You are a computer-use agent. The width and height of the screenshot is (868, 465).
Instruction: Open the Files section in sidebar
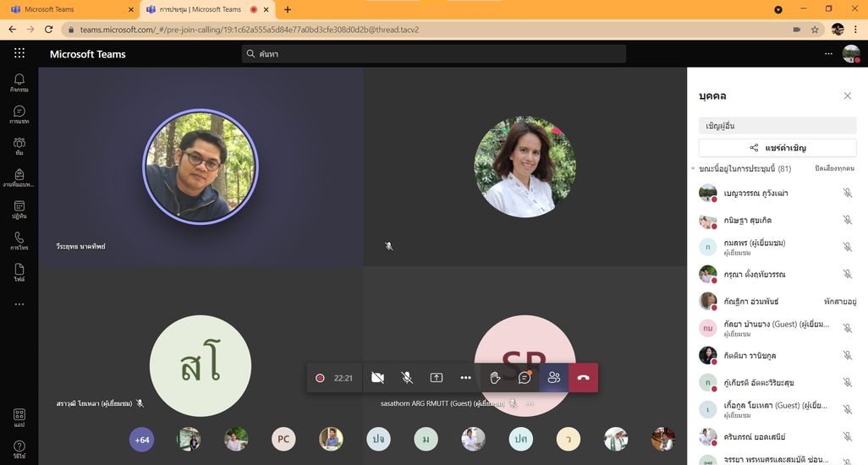coord(19,272)
